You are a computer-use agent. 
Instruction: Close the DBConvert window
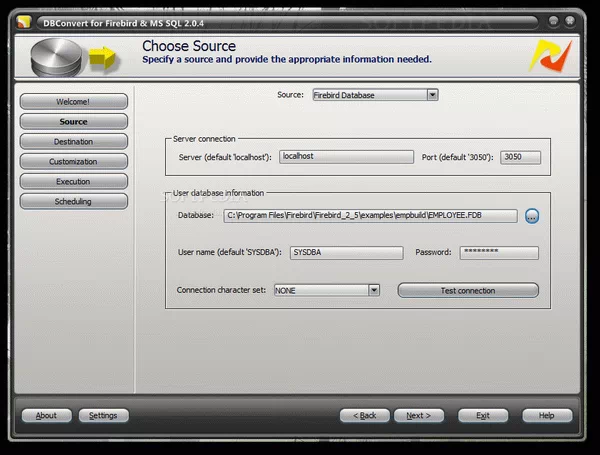570,21
